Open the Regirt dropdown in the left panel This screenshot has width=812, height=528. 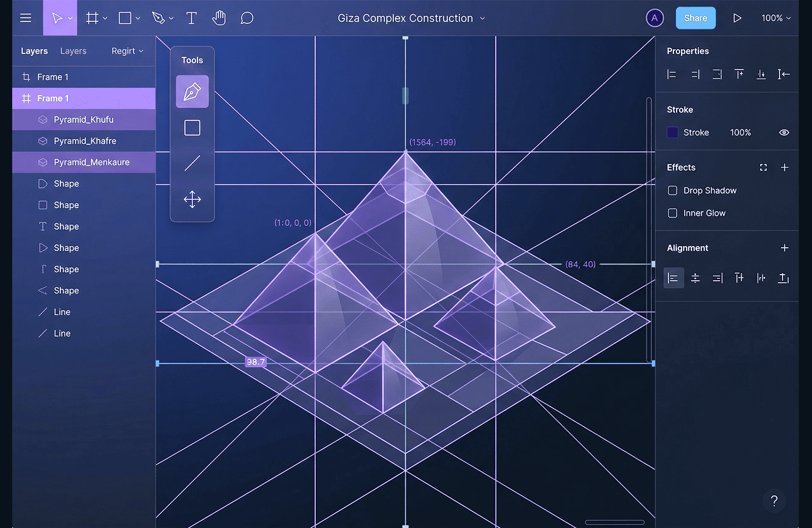(127, 51)
